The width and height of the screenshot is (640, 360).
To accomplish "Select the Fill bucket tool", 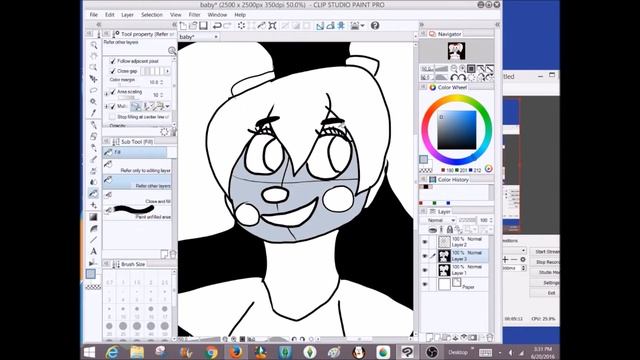I will pos(93,193).
